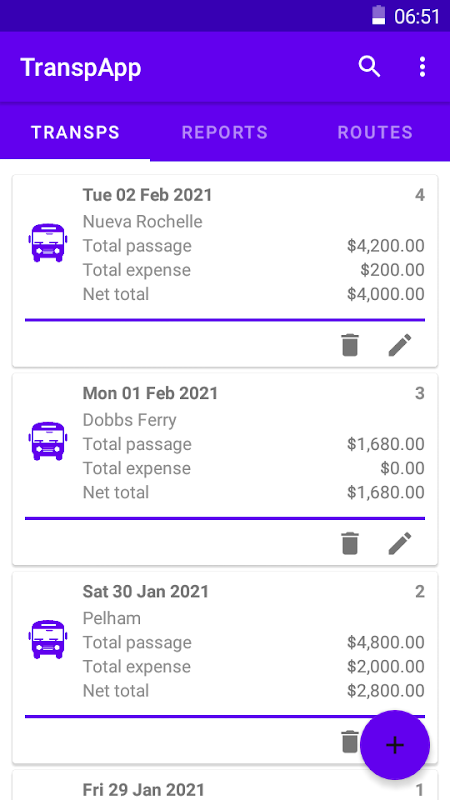Tap the TranspApp title
Screen dimensions: 450x800
(x=81, y=67)
